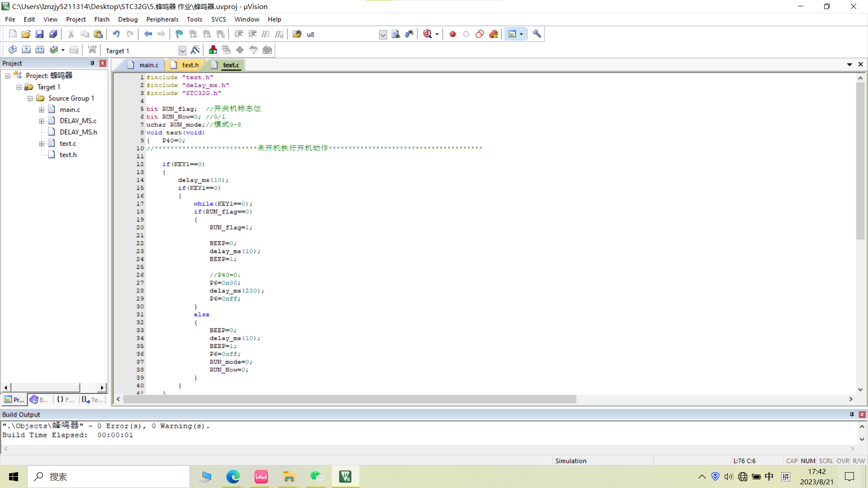
Task: Insert a bookmark with the flag icon
Action: [179, 34]
